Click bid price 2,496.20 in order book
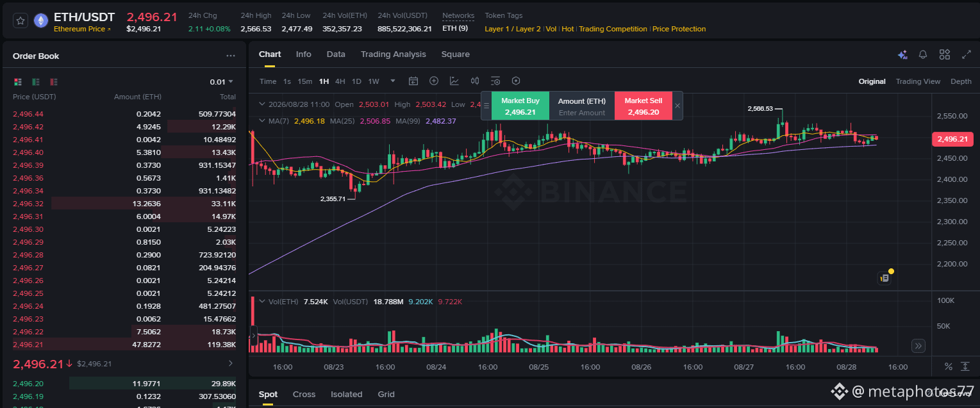The image size is (980, 408). pos(28,384)
